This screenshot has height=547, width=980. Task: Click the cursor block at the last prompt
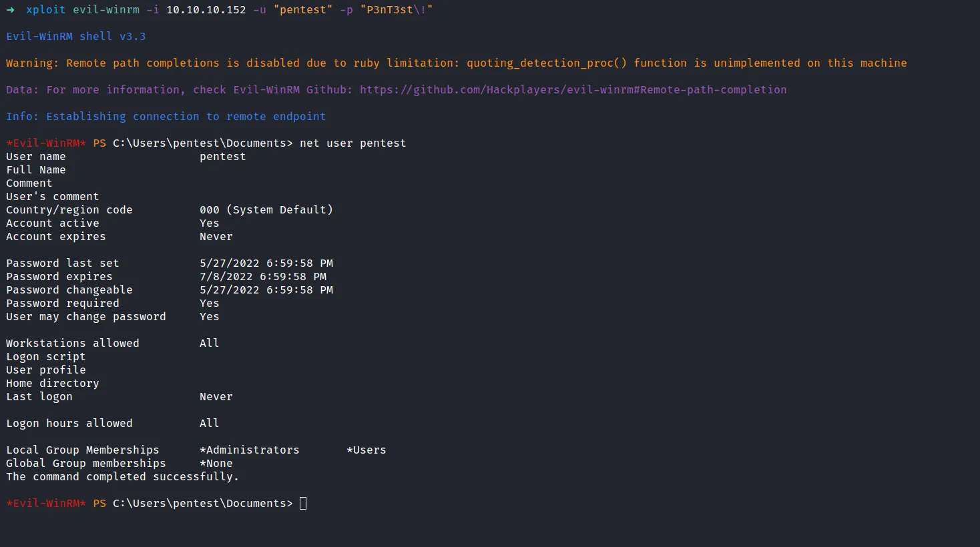[303, 504]
